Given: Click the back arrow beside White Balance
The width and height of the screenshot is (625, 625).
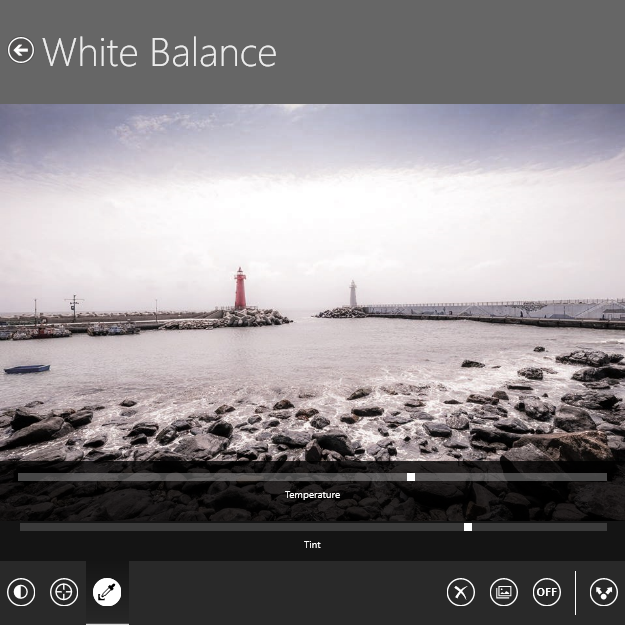Looking at the screenshot, I should point(21,51).
